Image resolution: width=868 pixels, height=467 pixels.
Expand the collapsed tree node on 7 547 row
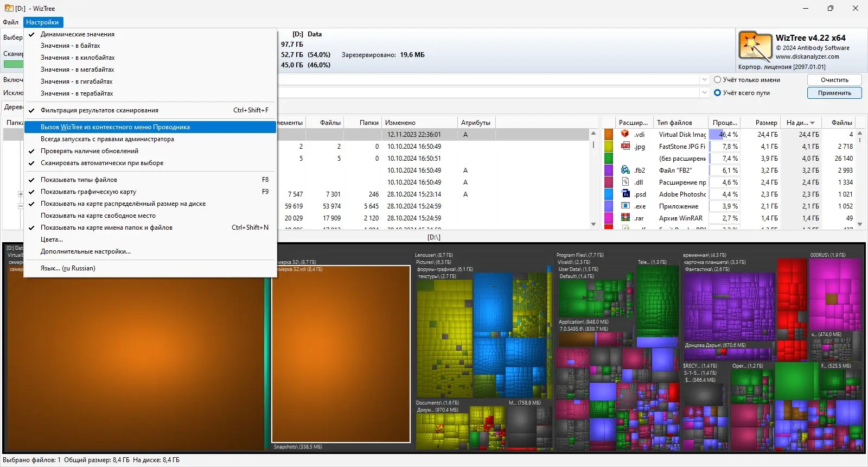click(21, 194)
